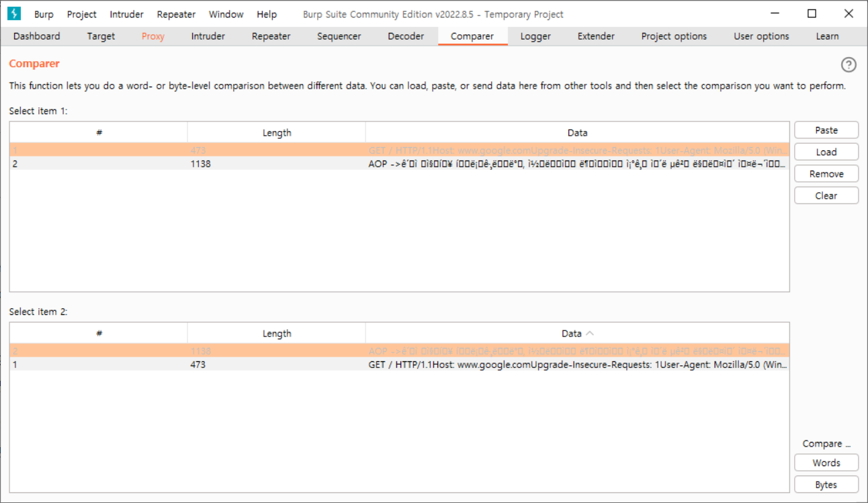
Task: Open the Comparer help question mark icon
Action: point(849,64)
